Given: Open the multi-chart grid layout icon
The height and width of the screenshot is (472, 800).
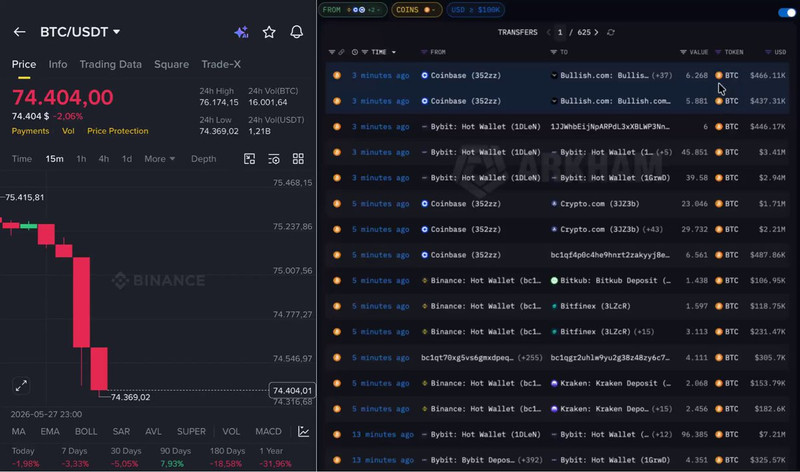Looking at the screenshot, I should (x=298, y=159).
